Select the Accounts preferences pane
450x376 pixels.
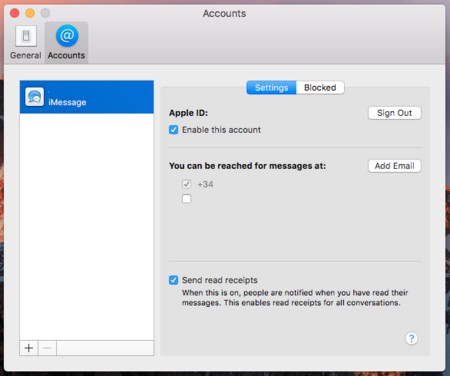pos(66,43)
